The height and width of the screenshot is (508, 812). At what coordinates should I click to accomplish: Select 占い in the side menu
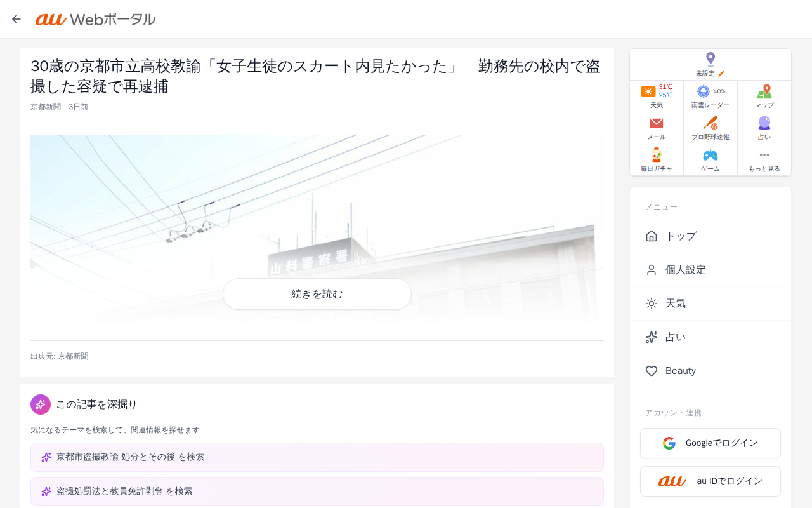(710, 337)
